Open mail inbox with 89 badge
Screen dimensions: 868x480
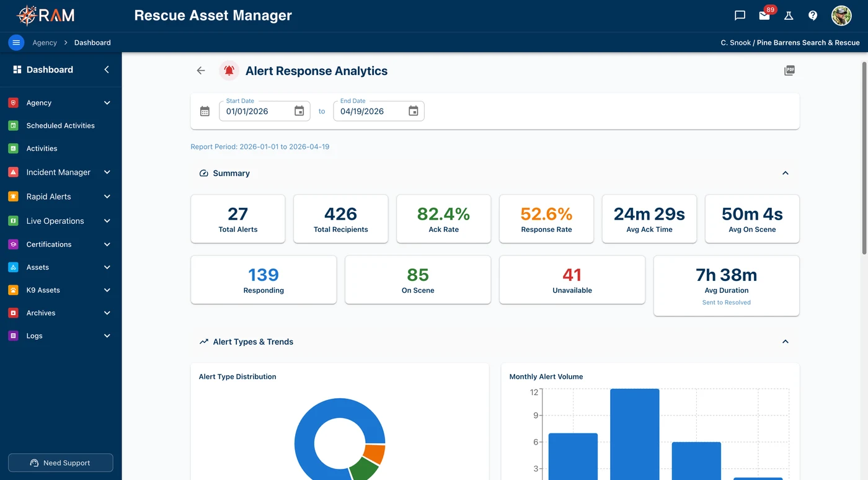(764, 16)
